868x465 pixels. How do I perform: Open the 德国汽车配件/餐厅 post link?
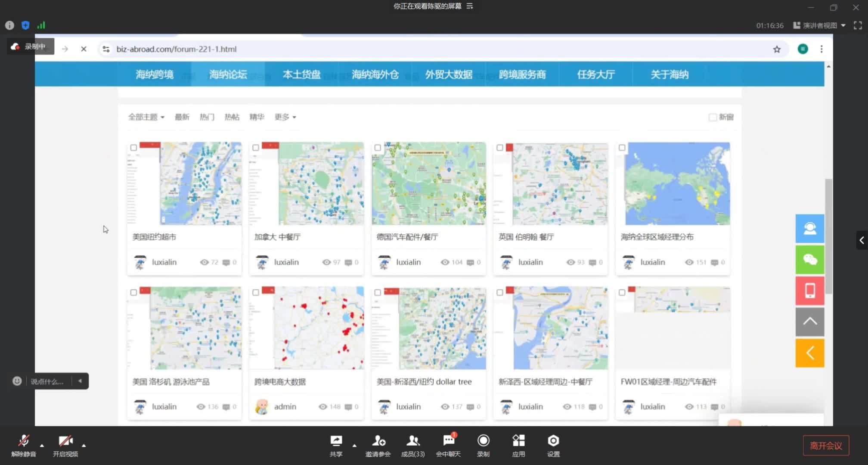coord(407,237)
